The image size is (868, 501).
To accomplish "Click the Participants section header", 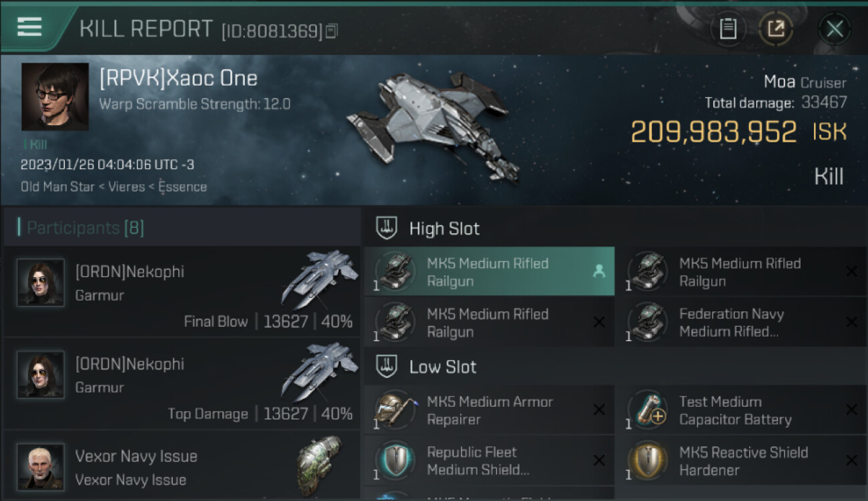I will coord(85,228).
